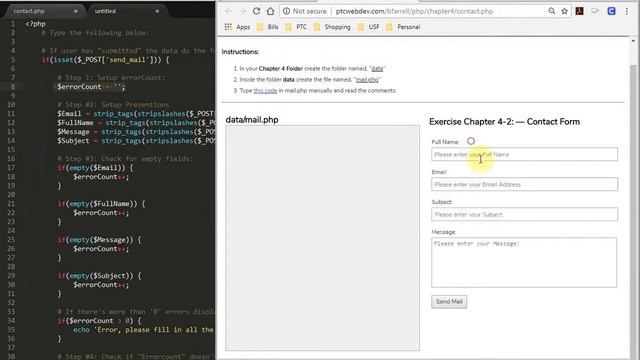This screenshot has width=640, height=360.
Task: Click the Email Address input field
Action: [524, 184]
